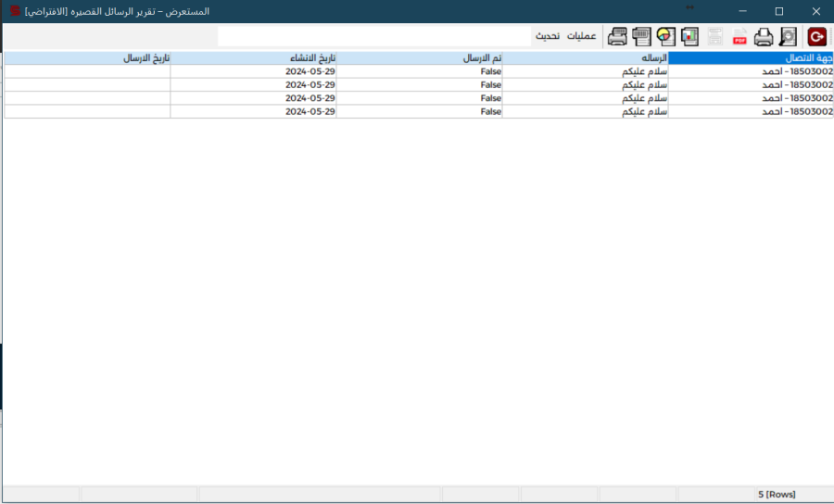Select first row contact cell 18503002 - احمد

[x=751, y=71]
